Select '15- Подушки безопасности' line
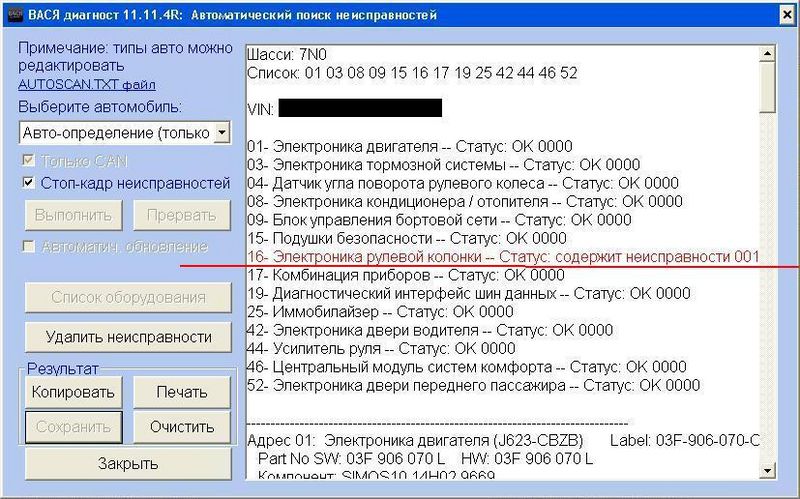This screenshot has width=800, height=499. 407,238
